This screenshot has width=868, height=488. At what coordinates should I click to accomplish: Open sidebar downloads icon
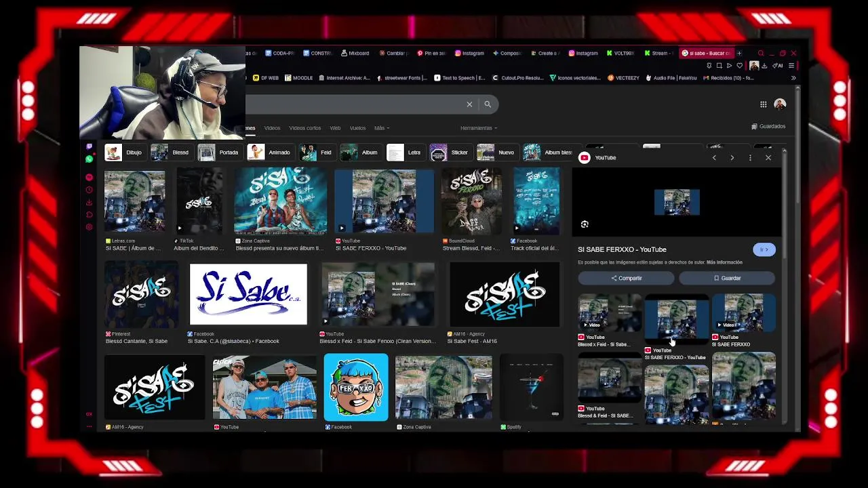tap(89, 202)
